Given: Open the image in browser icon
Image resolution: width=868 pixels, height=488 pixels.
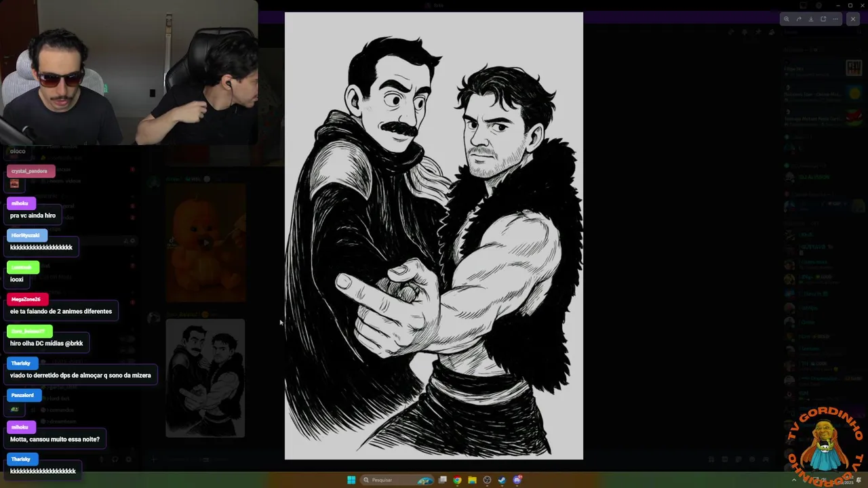Looking at the screenshot, I should [823, 19].
